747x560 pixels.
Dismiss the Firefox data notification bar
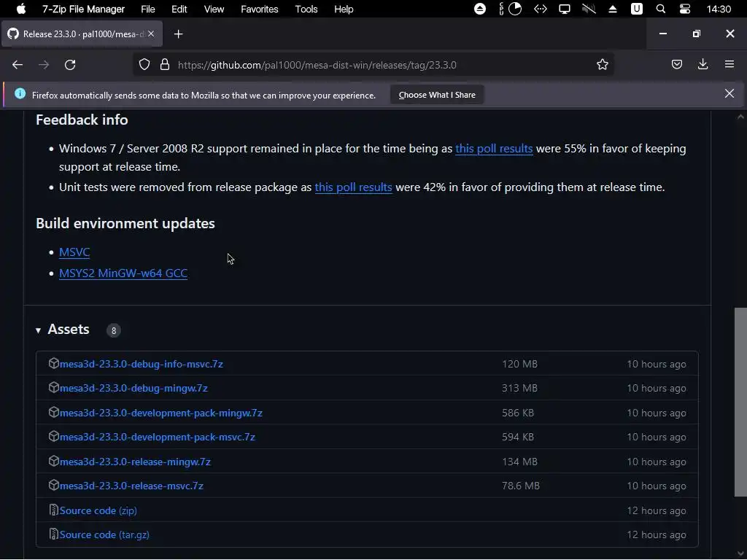[729, 93]
